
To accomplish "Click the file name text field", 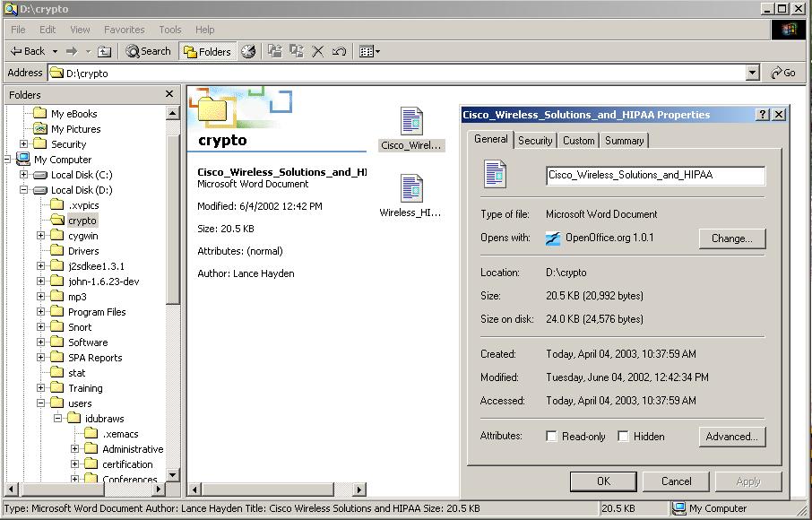I will (x=655, y=175).
